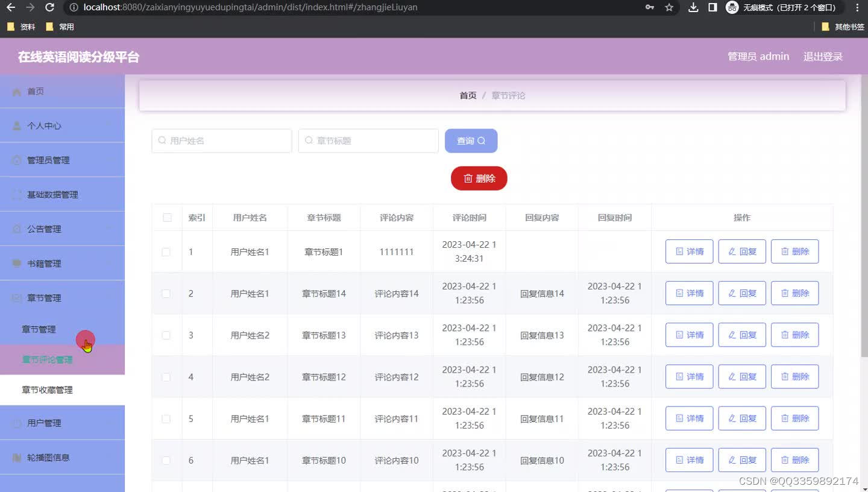Click 回复 for row with 章节标题13
The height and width of the screenshot is (492, 868).
click(742, 335)
